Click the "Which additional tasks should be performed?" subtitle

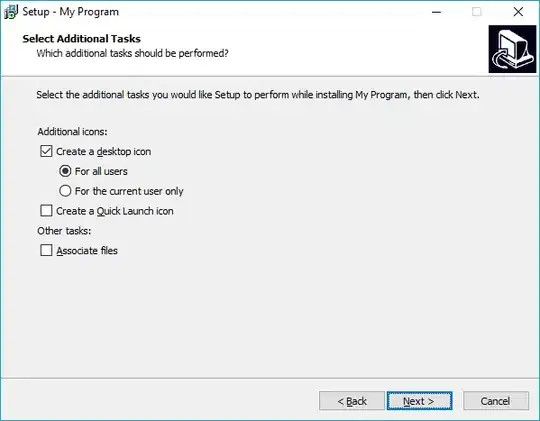[x=133, y=53]
